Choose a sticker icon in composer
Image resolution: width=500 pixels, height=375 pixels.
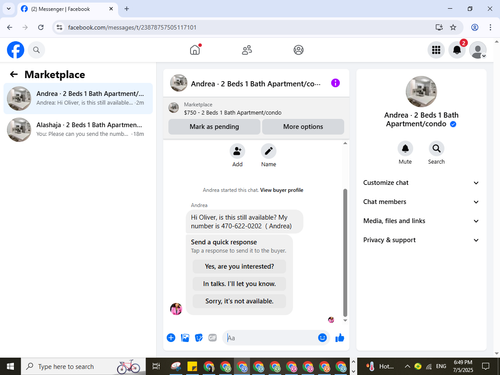pyautogui.click(x=199, y=338)
